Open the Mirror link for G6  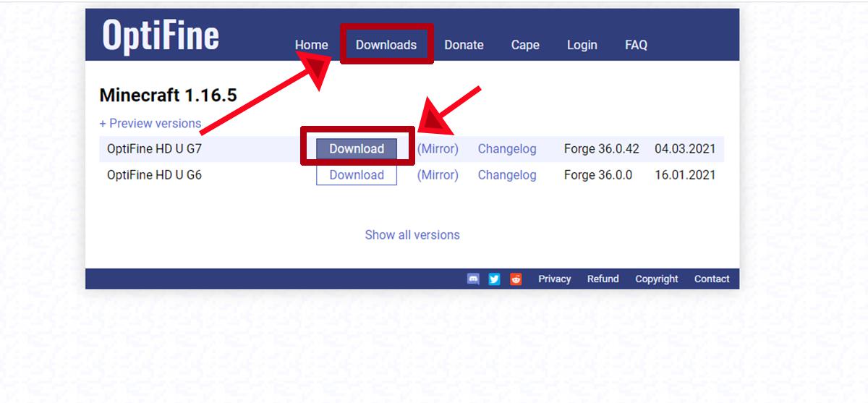coord(438,174)
